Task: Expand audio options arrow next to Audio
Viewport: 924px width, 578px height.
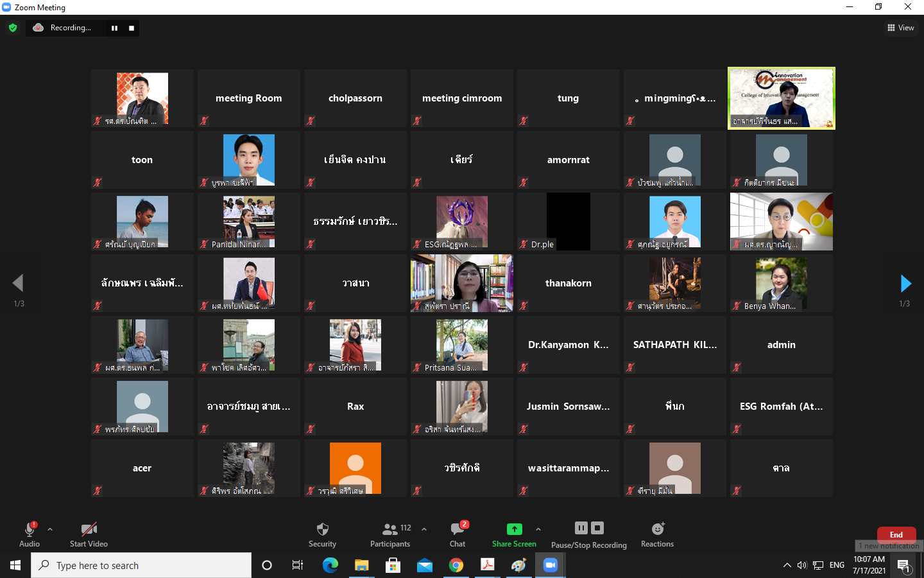Action: pos(50,529)
